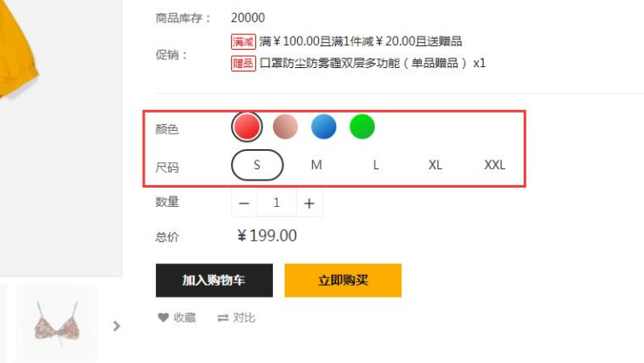This screenshot has height=363, width=644.
Task: Click 加入购物车 add to cart button
Action: pyautogui.click(x=214, y=280)
